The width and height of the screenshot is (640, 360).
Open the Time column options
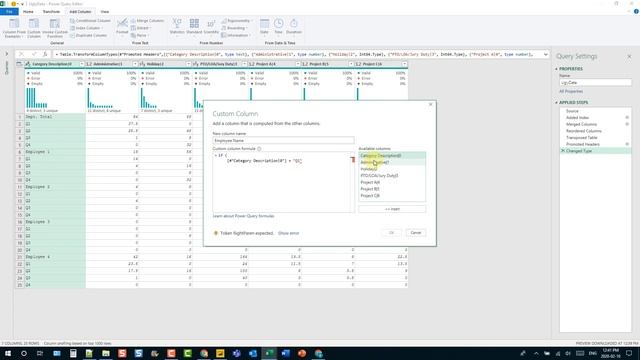(278, 27)
